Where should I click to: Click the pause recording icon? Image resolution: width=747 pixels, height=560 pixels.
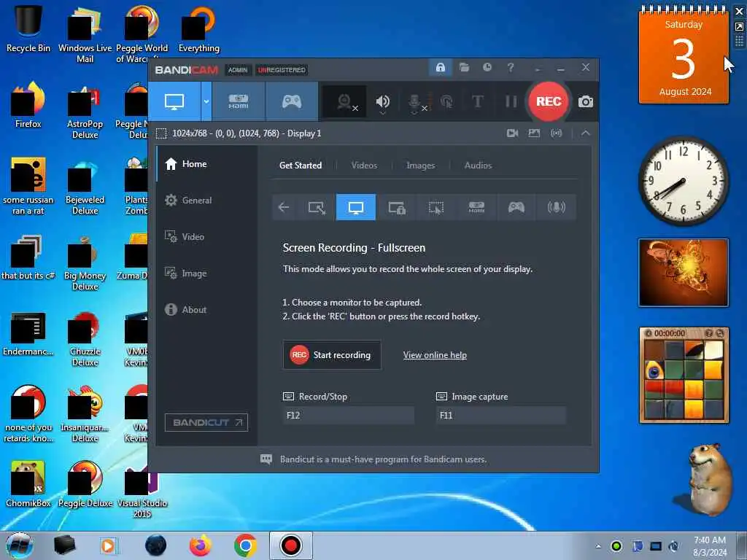pyautogui.click(x=511, y=101)
